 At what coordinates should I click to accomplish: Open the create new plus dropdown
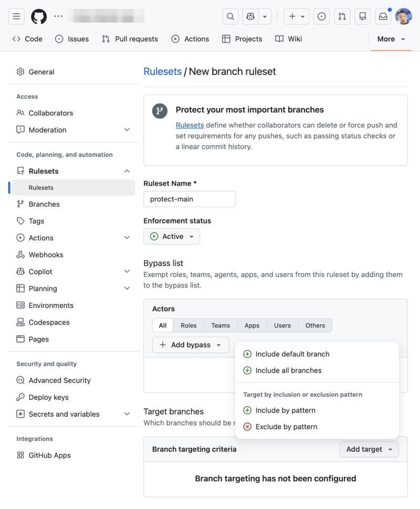(297, 16)
